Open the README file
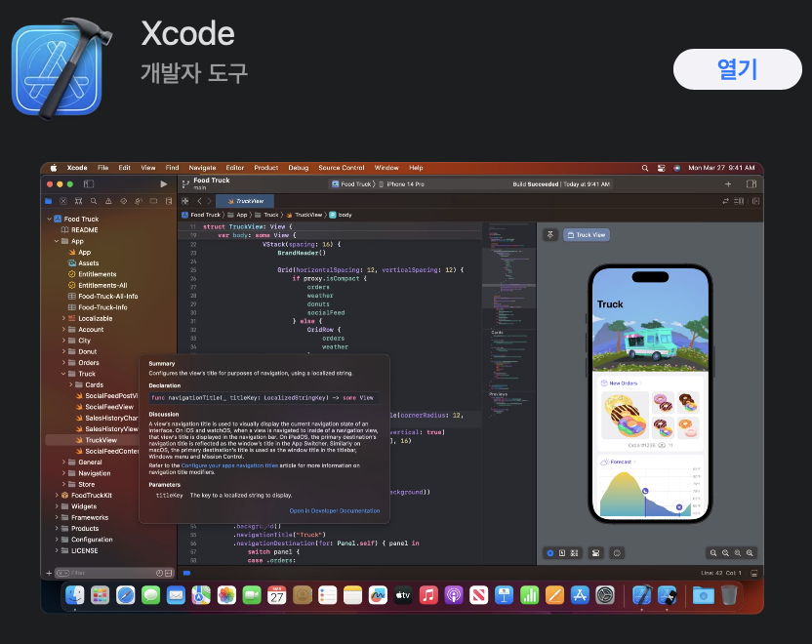The image size is (812, 644). (x=80, y=230)
